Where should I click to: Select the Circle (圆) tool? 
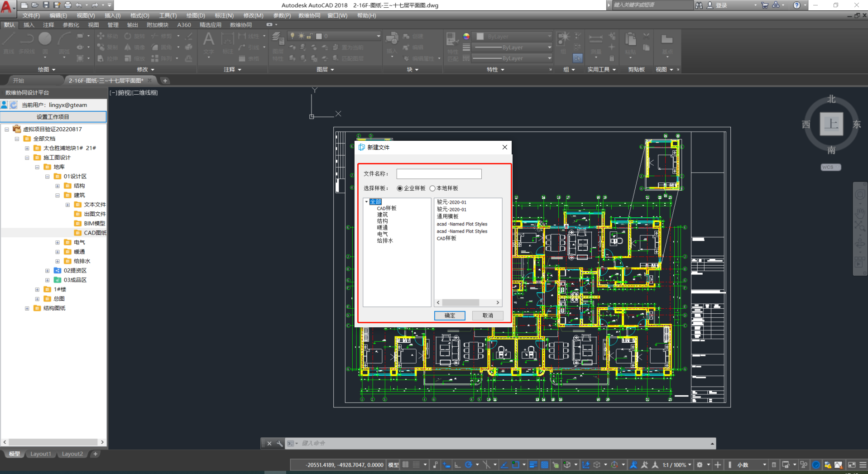tap(45, 43)
